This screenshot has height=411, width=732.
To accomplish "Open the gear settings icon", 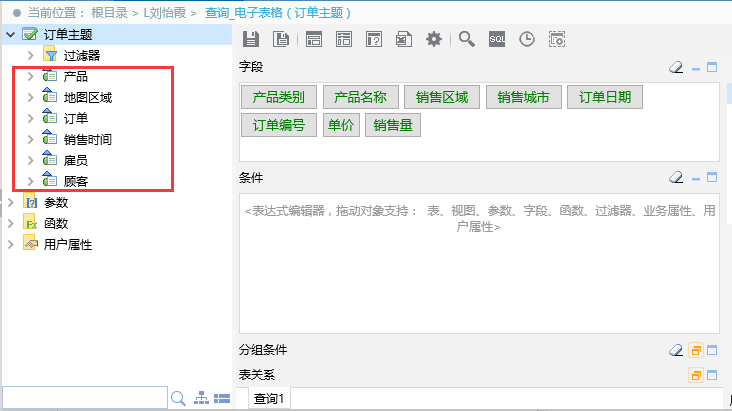I will pyautogui.click(x=434, y=39).
